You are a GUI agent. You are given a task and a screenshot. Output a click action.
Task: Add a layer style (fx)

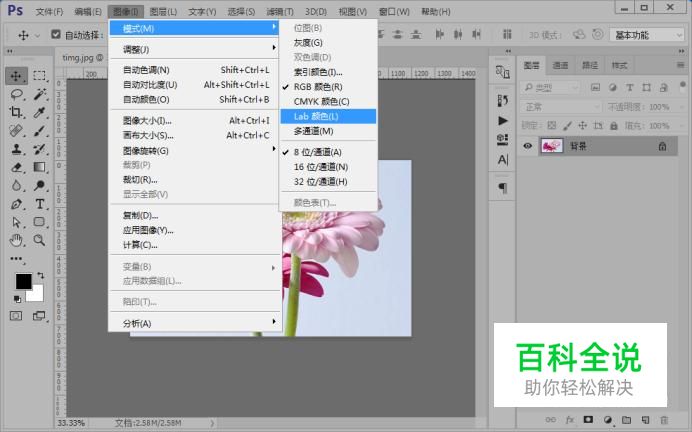570,420
